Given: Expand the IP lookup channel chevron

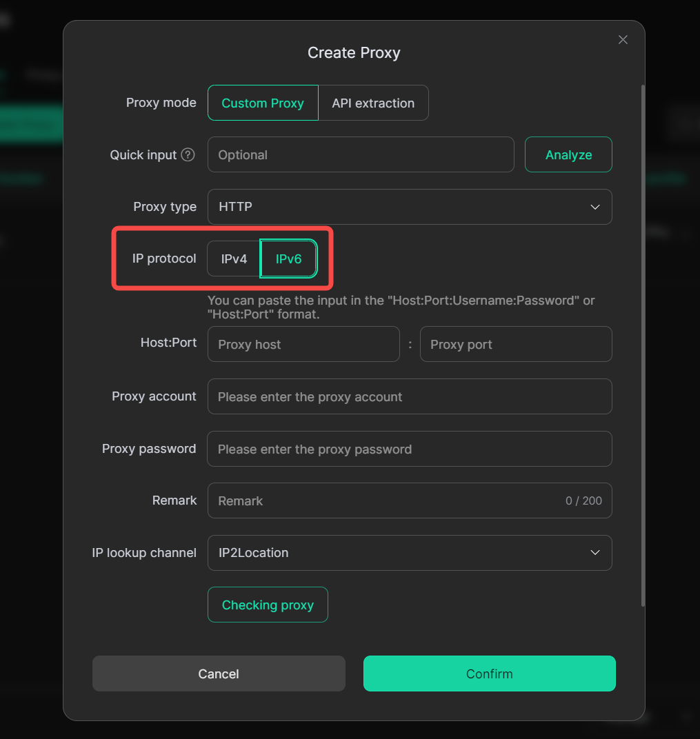Looking at the screenshot, I should (x=595, y=552).
